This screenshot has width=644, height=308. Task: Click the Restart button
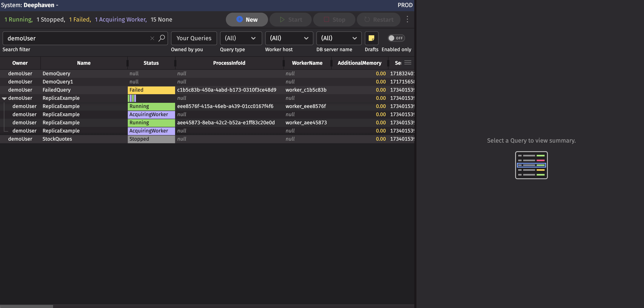coord(379,20)
